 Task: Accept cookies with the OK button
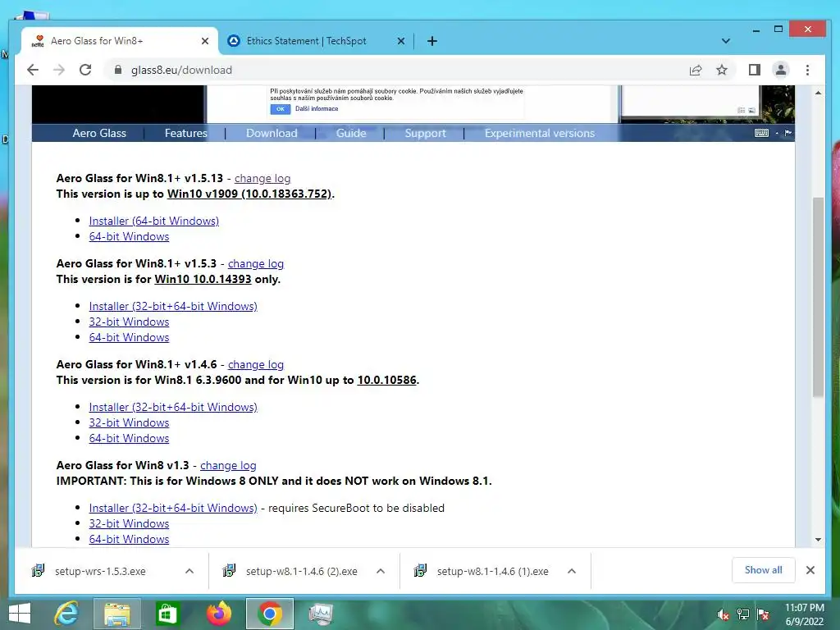(281, 109)
